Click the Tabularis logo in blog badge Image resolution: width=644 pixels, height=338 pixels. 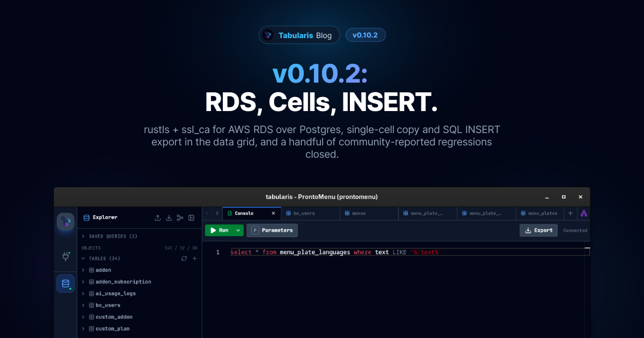(x=267, y=35)
